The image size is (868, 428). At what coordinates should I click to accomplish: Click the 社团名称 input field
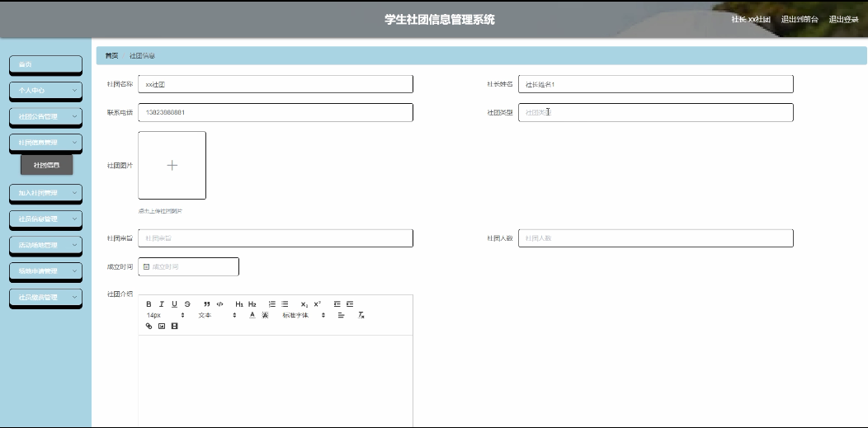(276, 85)
